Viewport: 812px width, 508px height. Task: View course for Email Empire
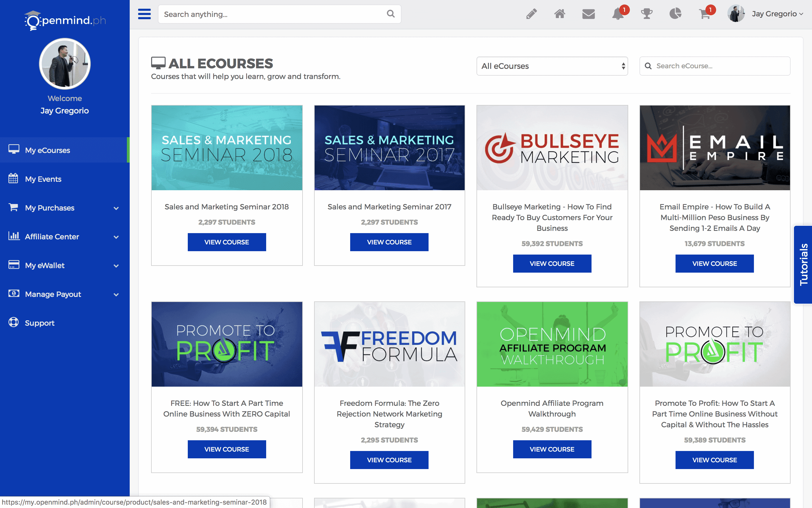tap(715, 264)
